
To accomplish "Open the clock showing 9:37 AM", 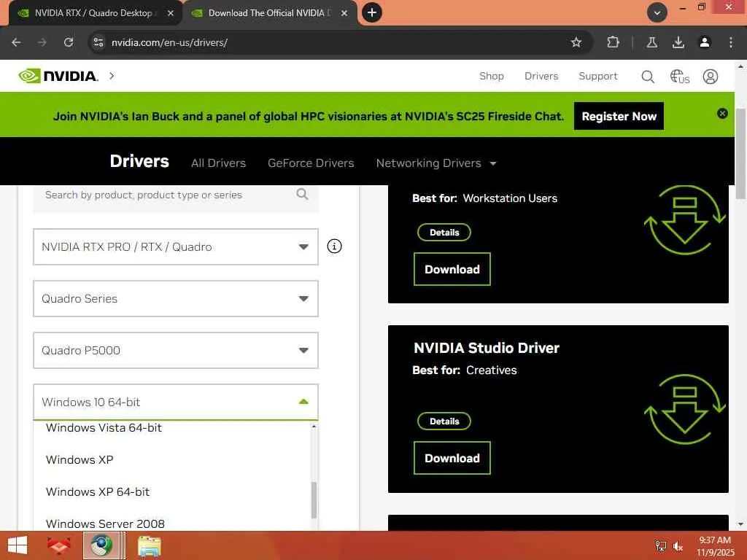I will [715, 546].
